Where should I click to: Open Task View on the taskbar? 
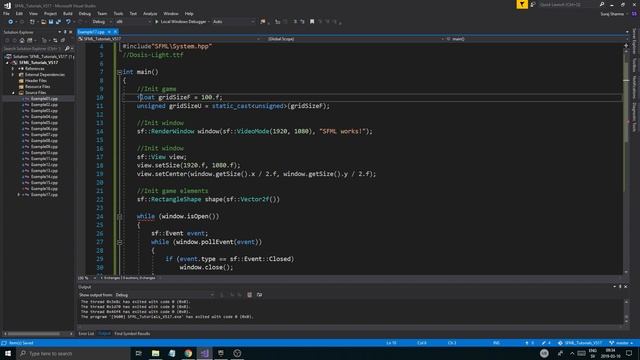[138, 353]
